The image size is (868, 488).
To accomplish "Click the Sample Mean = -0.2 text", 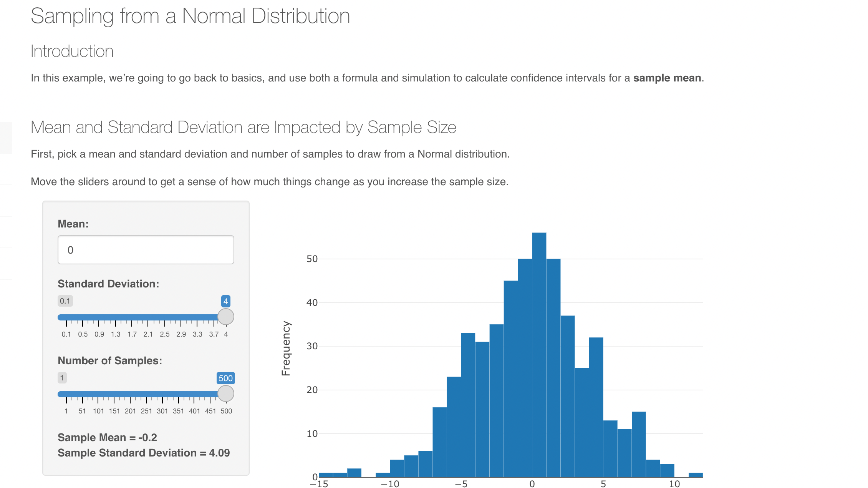I will click(107, 438).
